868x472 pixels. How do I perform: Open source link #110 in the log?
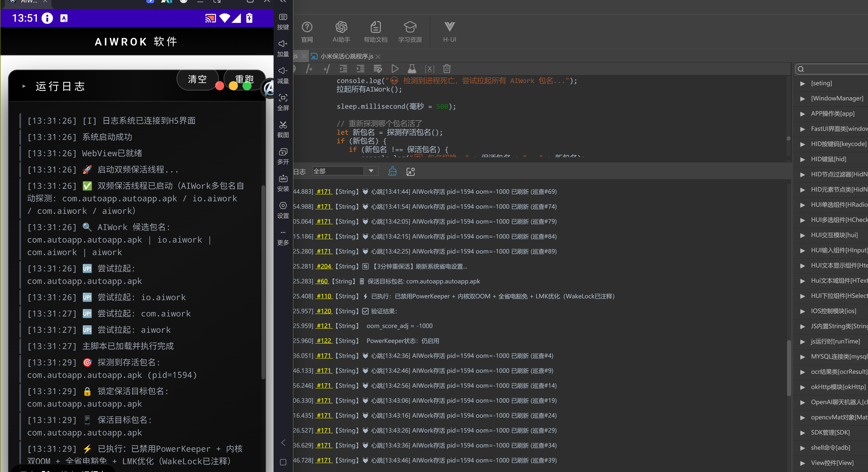pos(324,296)
